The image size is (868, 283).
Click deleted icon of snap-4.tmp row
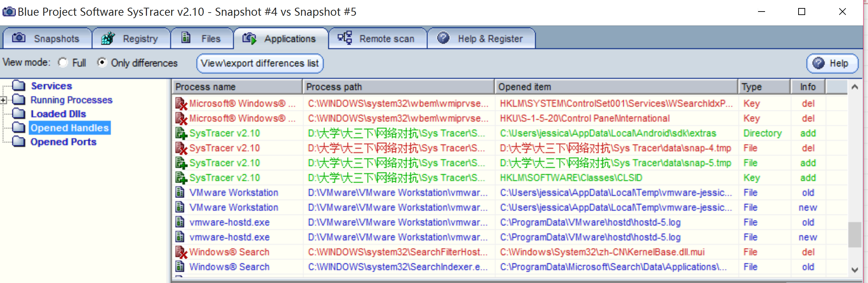click(x=181, y=148)
